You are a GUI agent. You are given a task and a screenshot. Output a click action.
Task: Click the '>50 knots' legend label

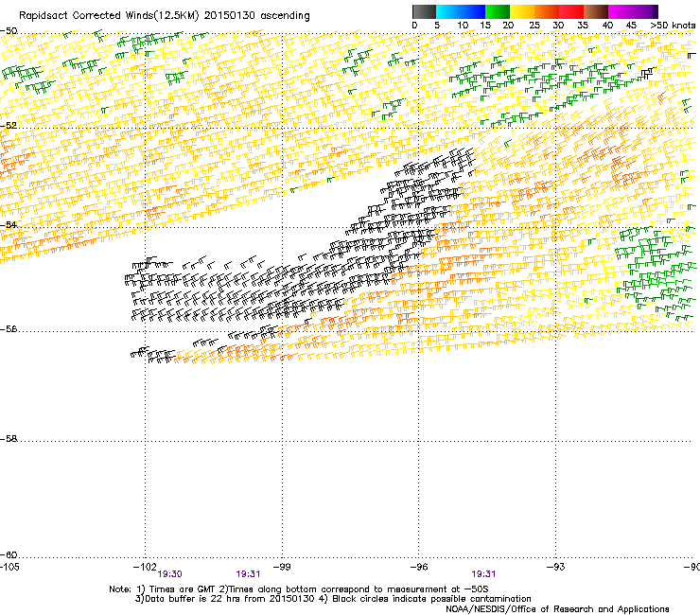pyautogui.click(x=673, y=26)
